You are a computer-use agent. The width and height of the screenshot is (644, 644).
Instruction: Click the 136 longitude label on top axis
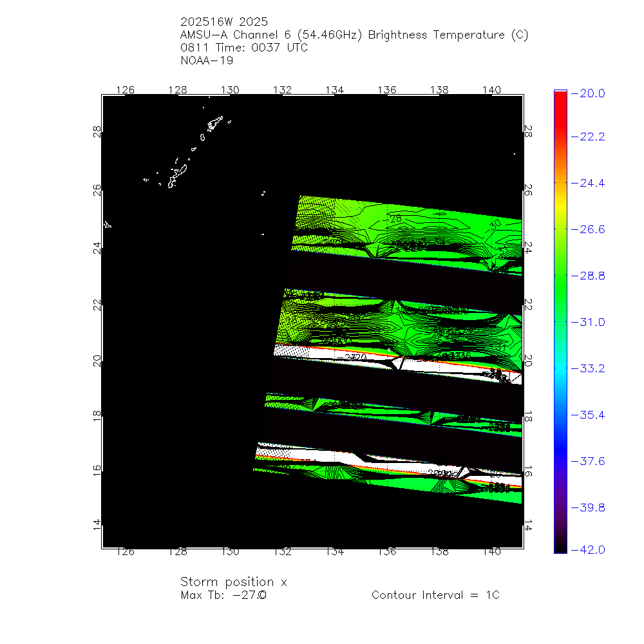(x=387, y=90)
